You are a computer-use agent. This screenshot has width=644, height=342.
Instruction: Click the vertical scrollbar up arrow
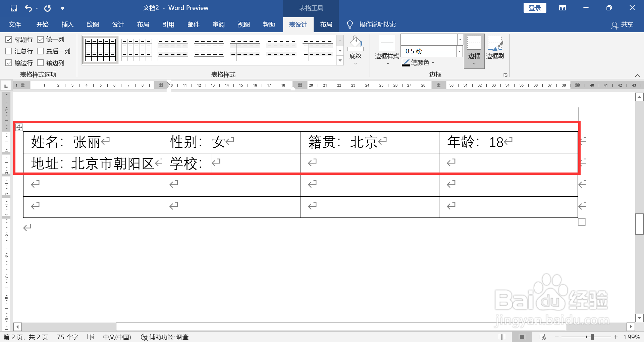click(x=639, y=97)
